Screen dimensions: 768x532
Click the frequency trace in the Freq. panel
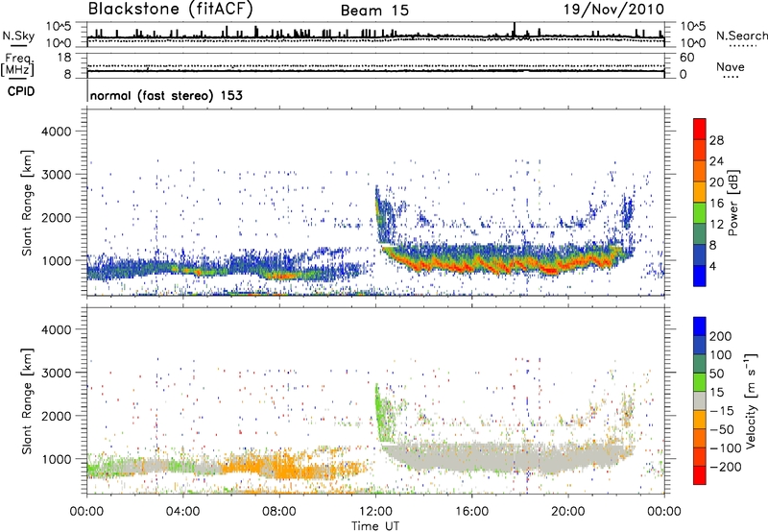375,71
